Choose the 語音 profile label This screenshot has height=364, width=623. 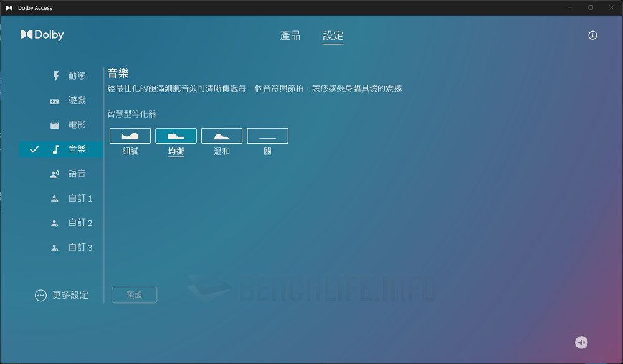[x=77, y=174]
